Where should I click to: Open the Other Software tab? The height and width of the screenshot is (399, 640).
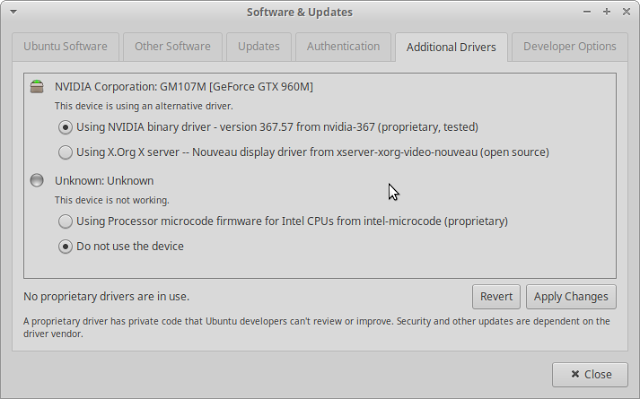pos(173,47)
